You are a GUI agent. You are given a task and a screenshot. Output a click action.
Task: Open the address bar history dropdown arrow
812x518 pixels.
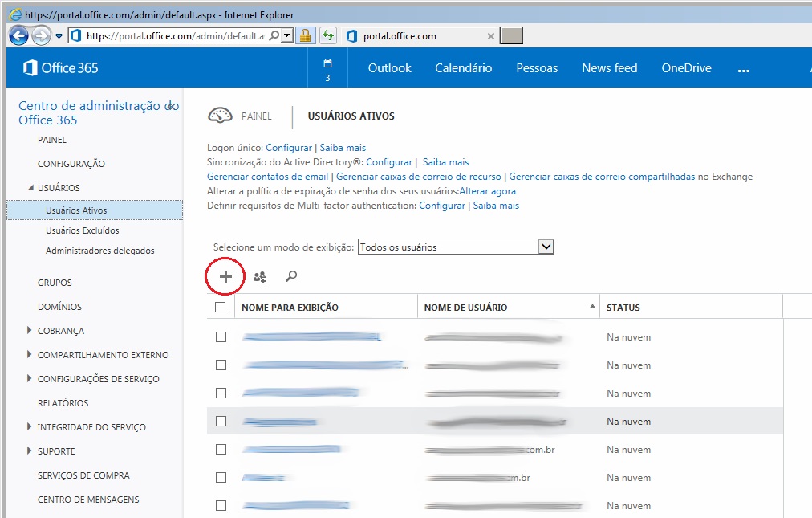pyautogui.click(x=287, y=35)
